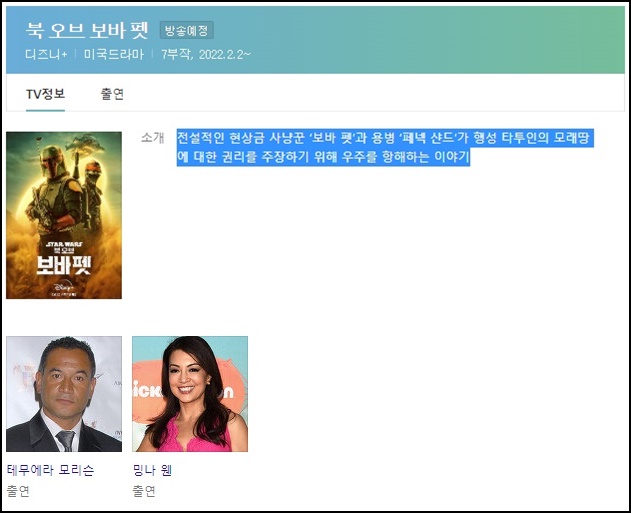Open the 출연 cast tab
Screen dimensions: 631x513
point(112,94)
